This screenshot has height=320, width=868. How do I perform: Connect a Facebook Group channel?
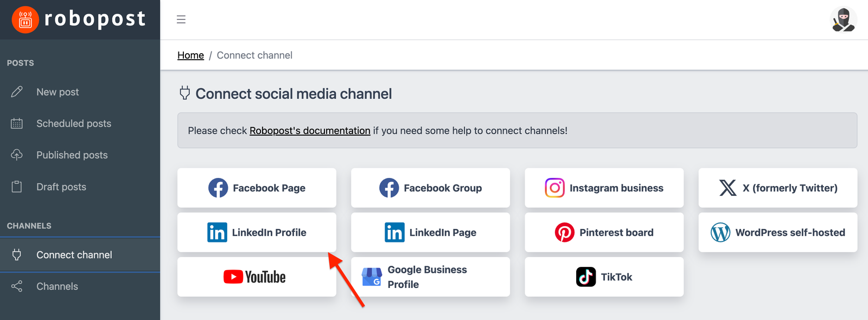(430, 188)
